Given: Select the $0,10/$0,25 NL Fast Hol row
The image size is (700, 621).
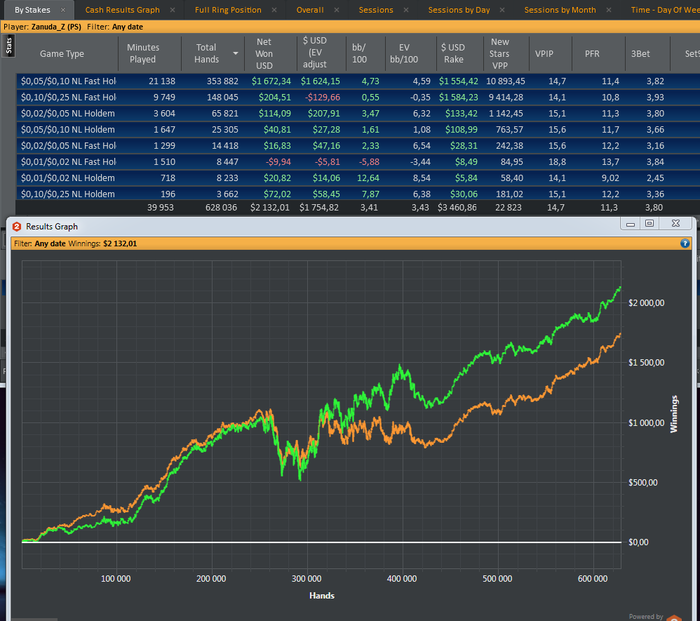Looking at the screenshot, I should coord(358,97).
